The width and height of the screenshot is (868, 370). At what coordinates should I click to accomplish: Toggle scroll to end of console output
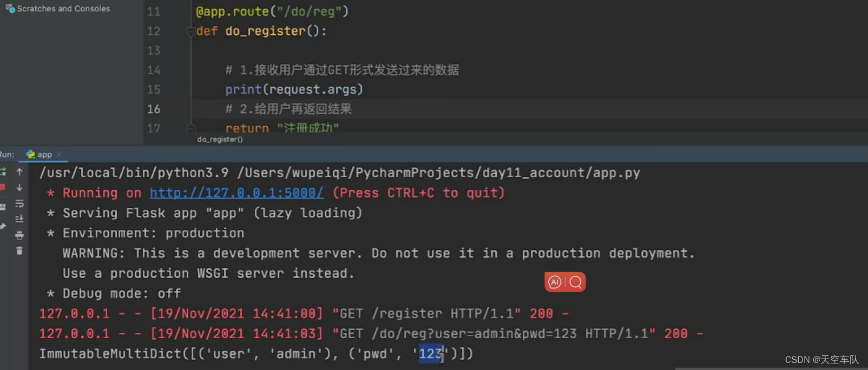pos(19,219)
